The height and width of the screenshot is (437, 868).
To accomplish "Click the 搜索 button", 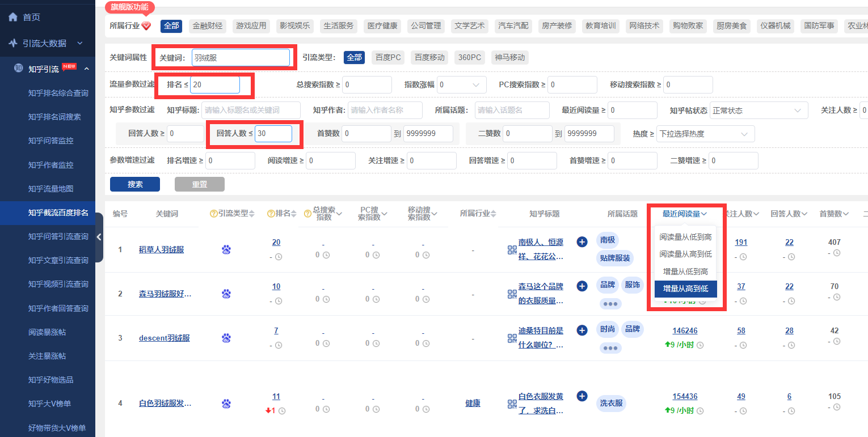I will tap(135, 184).
